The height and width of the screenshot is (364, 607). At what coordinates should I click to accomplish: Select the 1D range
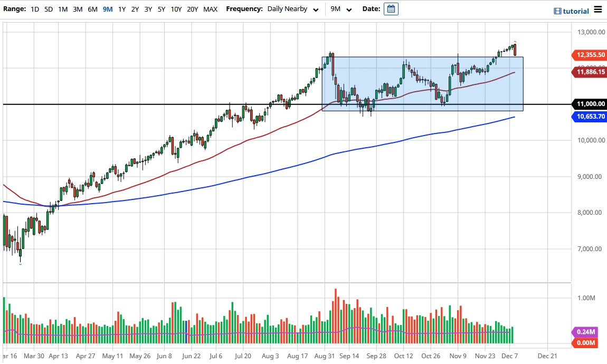click(x=34, y=9)
